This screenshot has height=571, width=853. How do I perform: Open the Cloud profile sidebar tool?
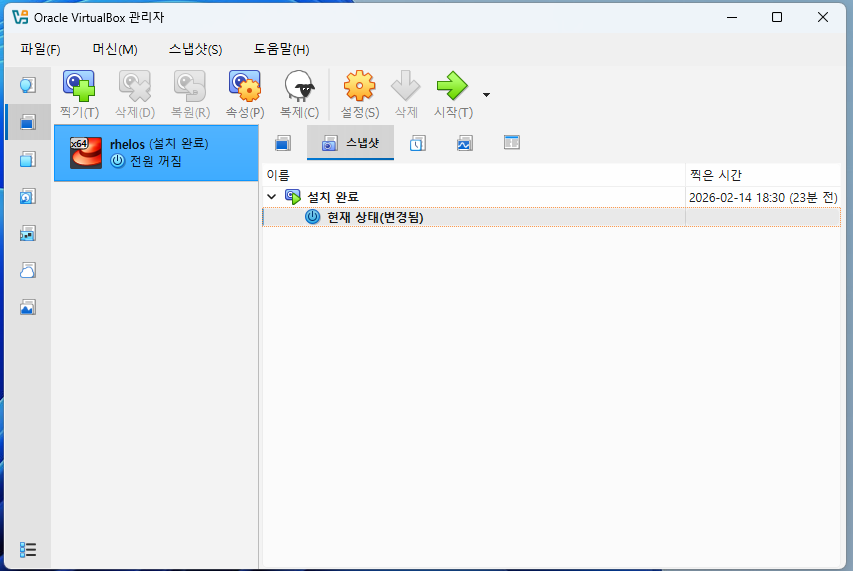point(28,270)
